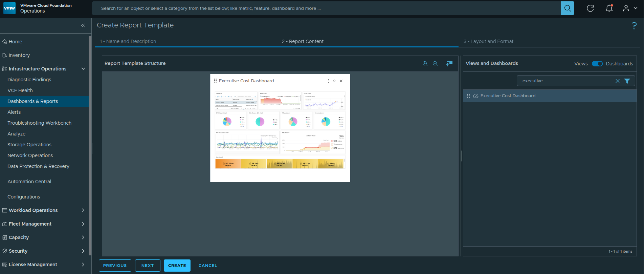This screenshot has height=274, width=644.
Task: Expand the Workload Operations menu
Action: [83, 210]
